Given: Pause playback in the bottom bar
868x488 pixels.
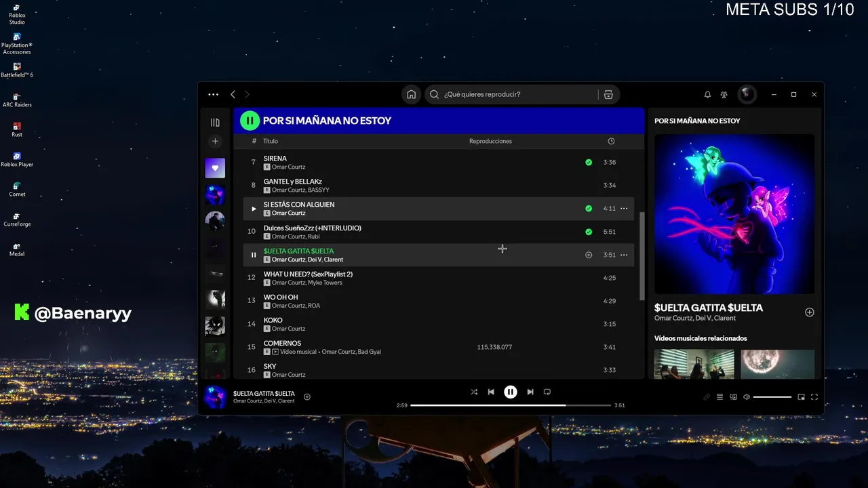Looking at the screenshot, I should [511, 392].
